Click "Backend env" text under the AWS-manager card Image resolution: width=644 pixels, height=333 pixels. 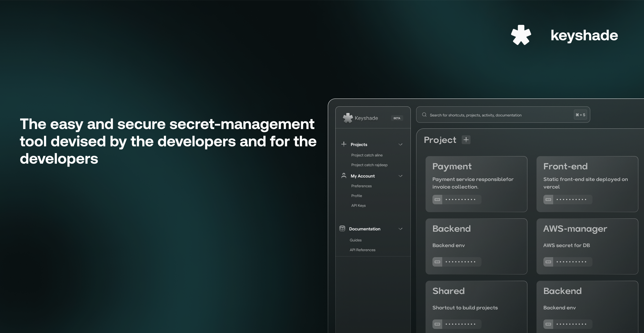pos(559,308)
